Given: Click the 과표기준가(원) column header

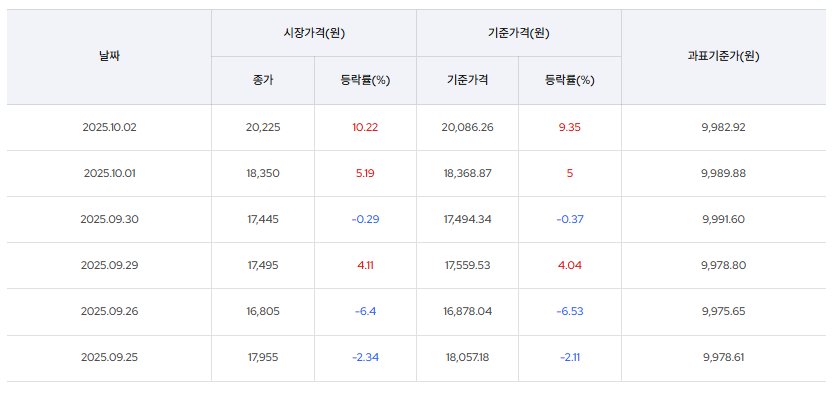Looking at the screenshot, I should tap(724, 56).
